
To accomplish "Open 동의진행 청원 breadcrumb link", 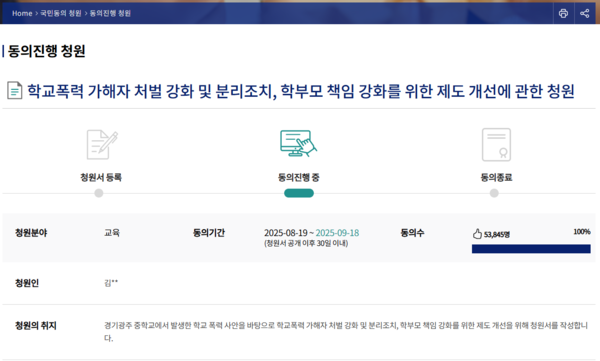I will click(110, 13).
